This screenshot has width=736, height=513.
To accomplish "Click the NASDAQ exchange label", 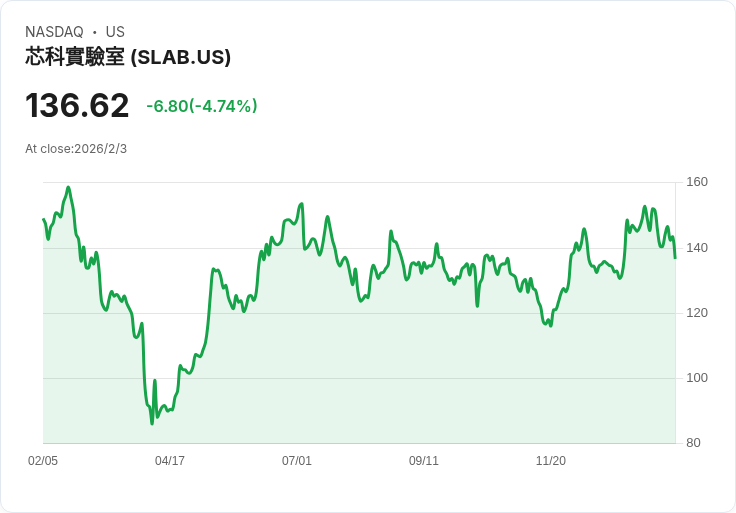I will click(54, 32).
